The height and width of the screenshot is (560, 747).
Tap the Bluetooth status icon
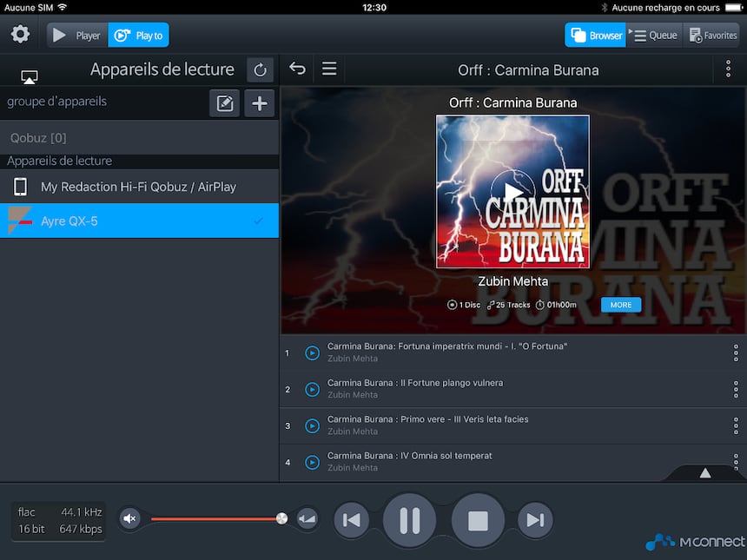click(x=604, y=7)
